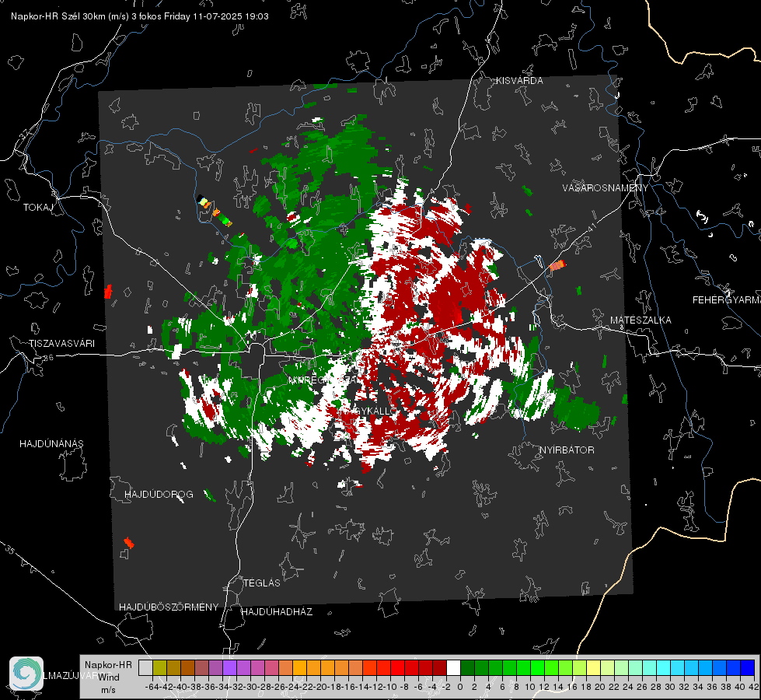761x700 pixels.
Task: Click the gray first swatch in the legend
Action: tap(145, 668)
